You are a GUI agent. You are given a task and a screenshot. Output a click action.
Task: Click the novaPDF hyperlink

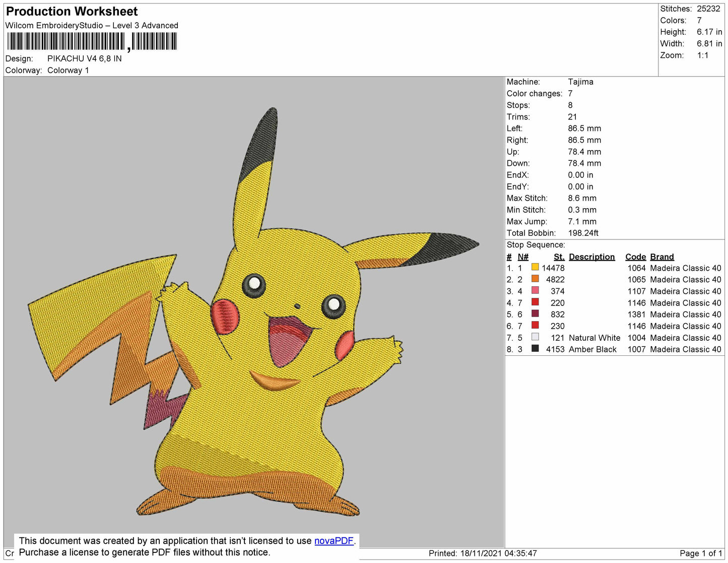pos(334,541)
